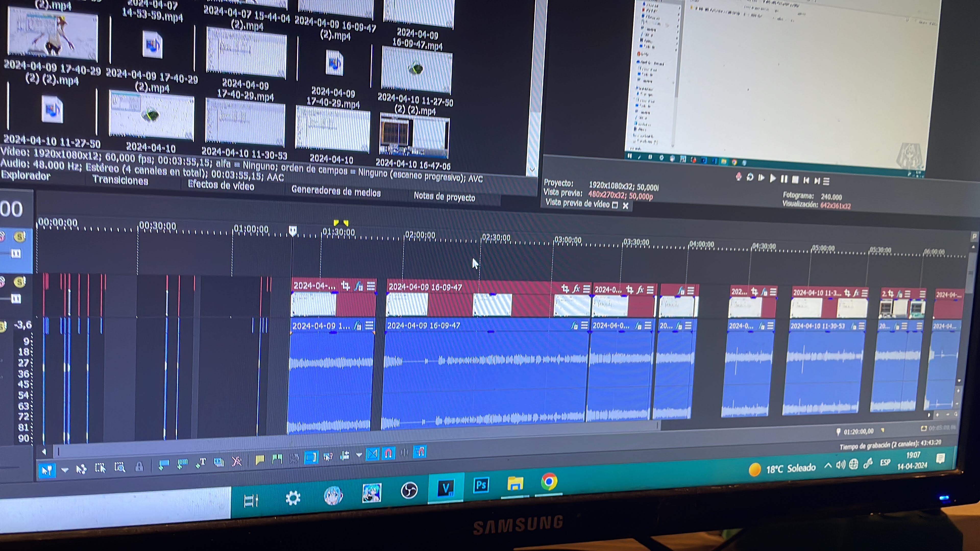980x551 pixels.
Task: Open crop on first 2024-04 video event
Action: click(x=346, y=286)
